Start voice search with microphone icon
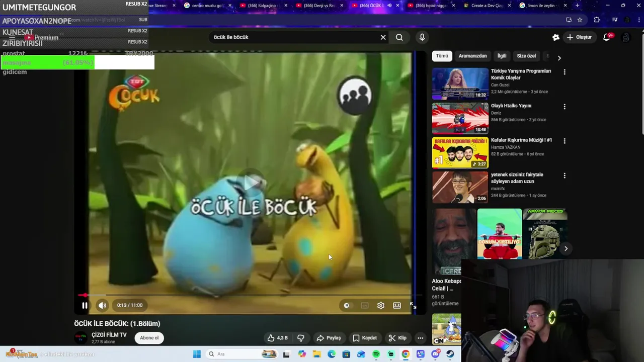The height and width of the screenshot is (362, 644). [422, 37]
